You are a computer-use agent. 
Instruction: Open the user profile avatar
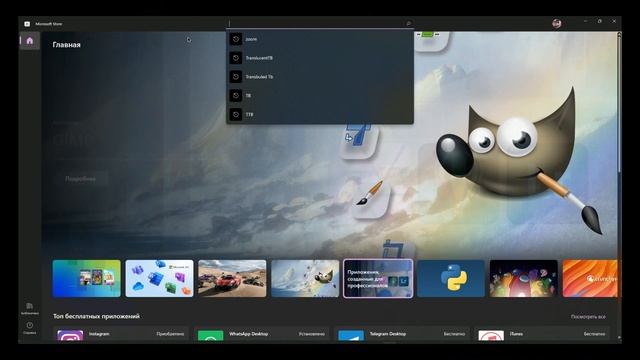[x=556, y=24]
